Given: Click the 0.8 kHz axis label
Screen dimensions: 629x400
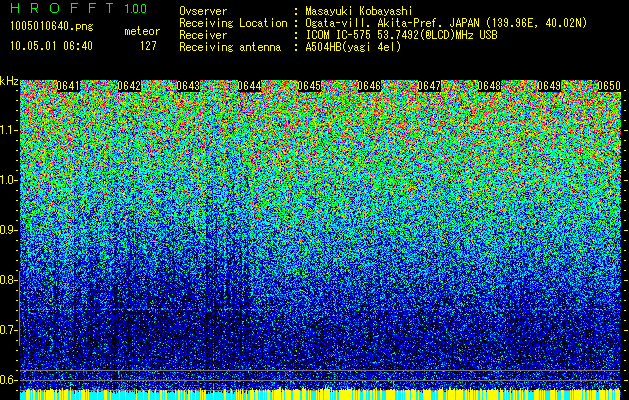Looking at the screenshot, I should 9,280.
